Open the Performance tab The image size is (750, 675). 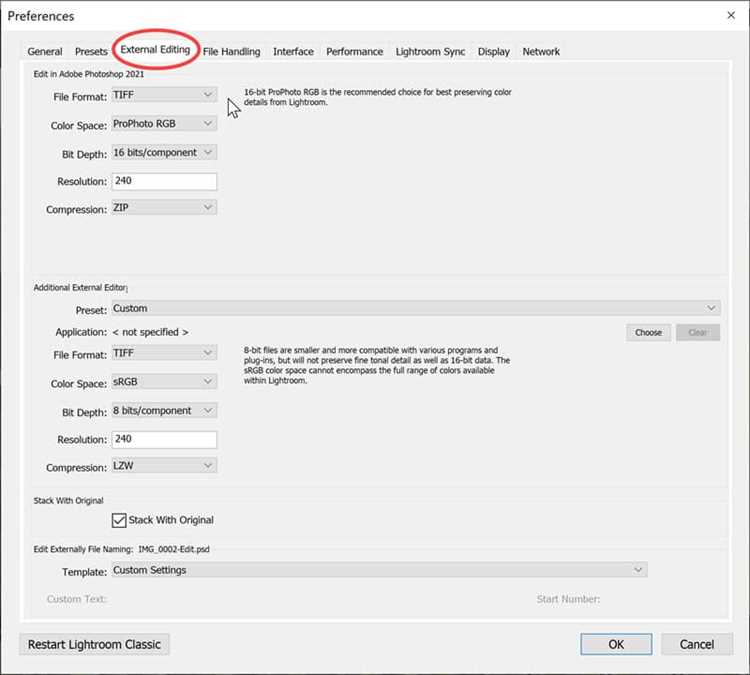click(x=354, y=52)
